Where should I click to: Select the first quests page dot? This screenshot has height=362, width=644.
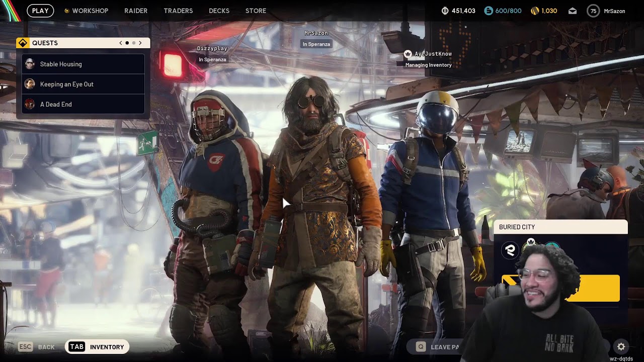click(127, 43)
